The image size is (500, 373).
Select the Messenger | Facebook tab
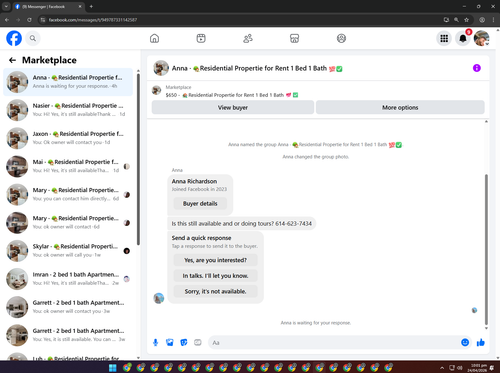[48, 6]
